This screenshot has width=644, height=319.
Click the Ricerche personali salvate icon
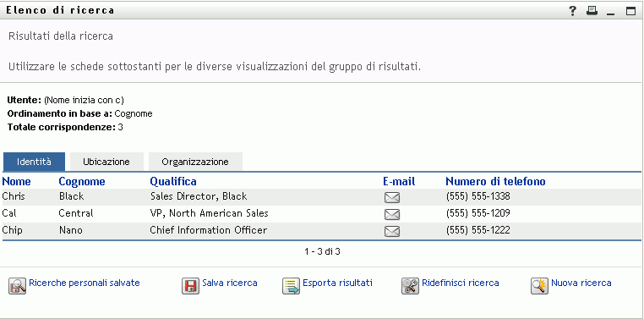click(17, 286)
